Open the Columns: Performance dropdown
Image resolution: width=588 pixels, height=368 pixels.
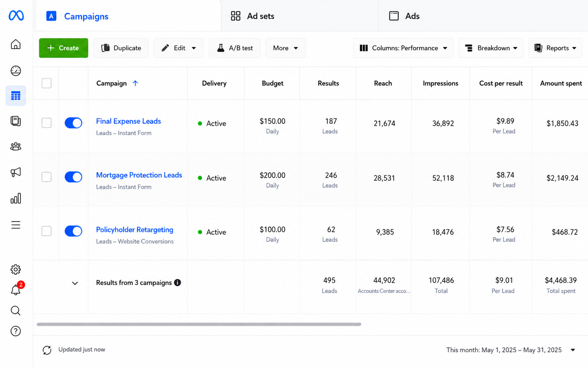click(403, 48)
